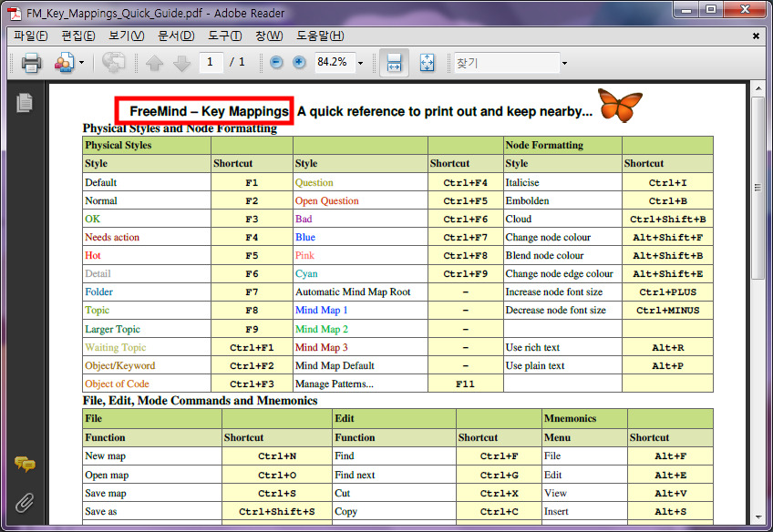773x532 pixels.
Task: Expand the zoom percentage dropdown
Action: (x=360, y=63)
